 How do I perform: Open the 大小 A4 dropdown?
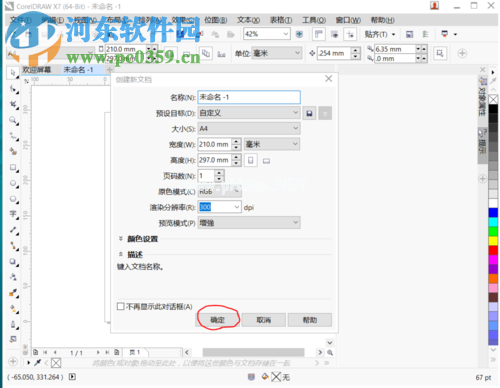tap(249, 129)
